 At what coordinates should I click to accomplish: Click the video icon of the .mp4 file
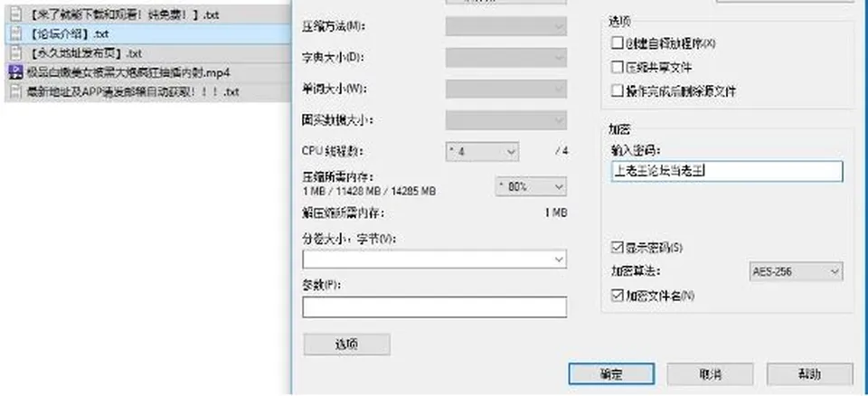click(15, 72)
